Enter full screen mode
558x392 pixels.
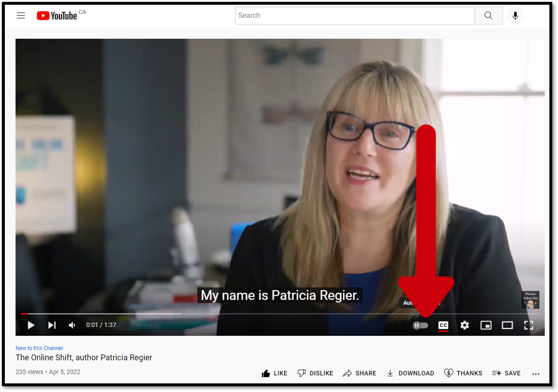click(529, 325)
